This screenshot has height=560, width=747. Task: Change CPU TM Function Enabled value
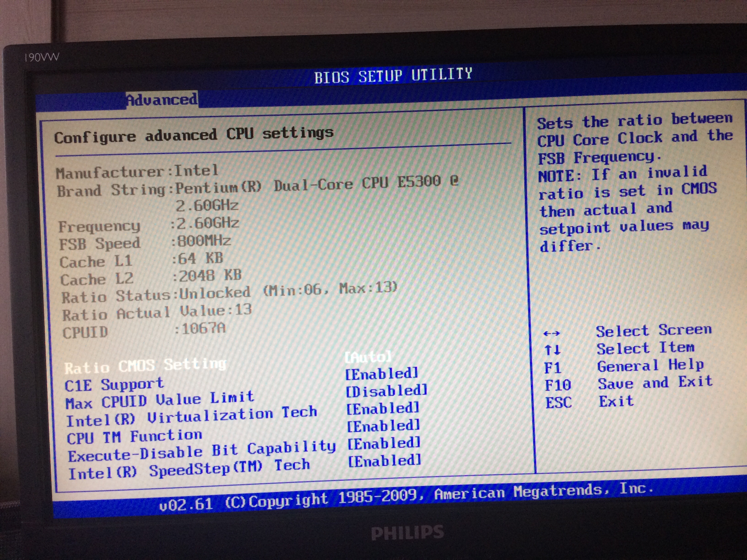pos(384,426)
